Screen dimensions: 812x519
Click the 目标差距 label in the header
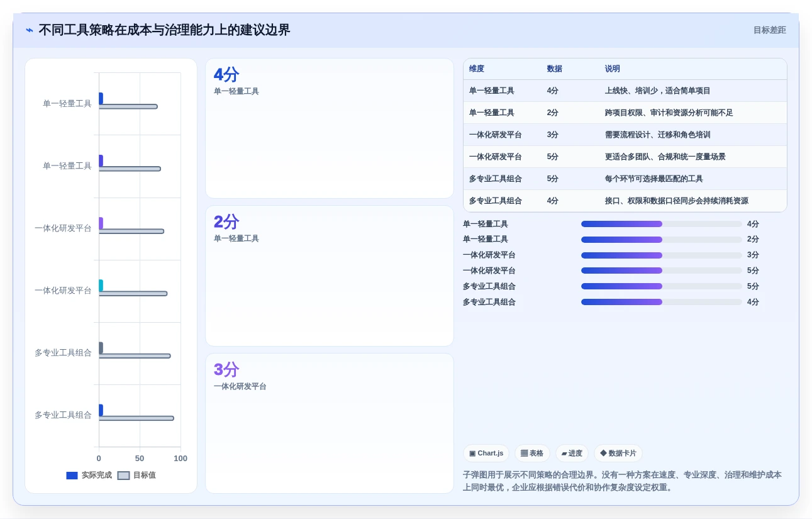(769, 30)
